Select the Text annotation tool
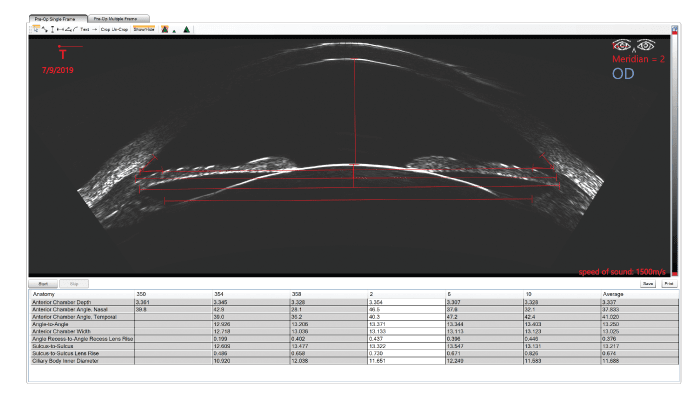Screen dimensions: 700x400 tap(85, 29)
